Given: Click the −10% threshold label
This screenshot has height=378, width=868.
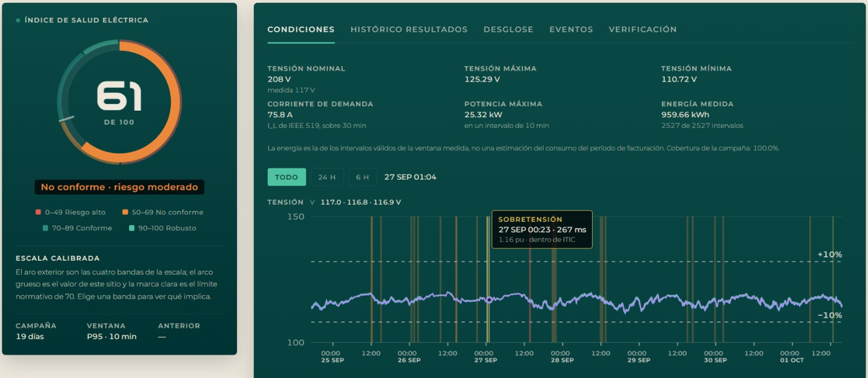Looking at the screenshot, I should coord(830,315).
